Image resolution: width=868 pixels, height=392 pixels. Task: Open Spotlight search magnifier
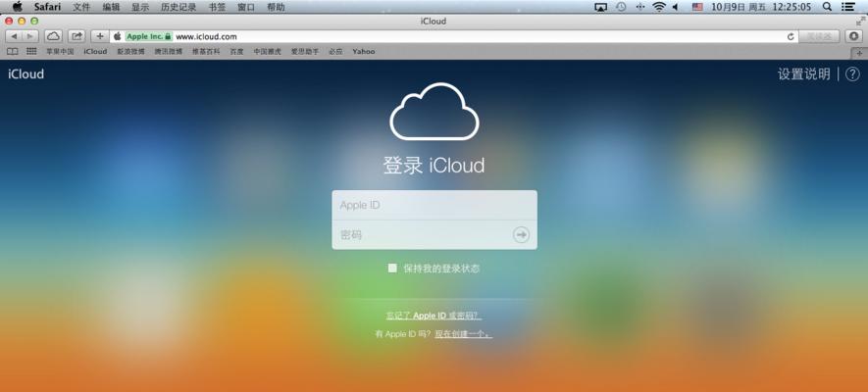[827, 7]
